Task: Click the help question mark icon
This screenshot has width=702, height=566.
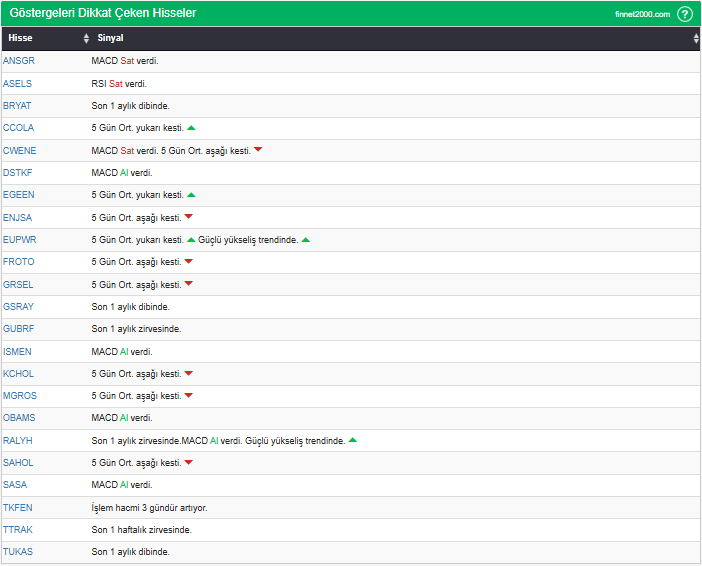Action: (x=685, y=14)
